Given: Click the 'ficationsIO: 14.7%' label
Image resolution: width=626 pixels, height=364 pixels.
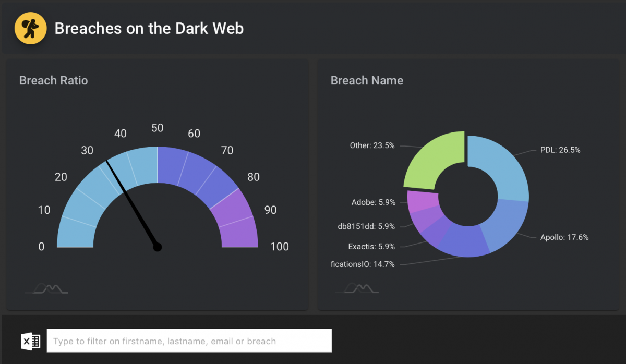Looking at the screenshot, I should (x=363, y=264).
